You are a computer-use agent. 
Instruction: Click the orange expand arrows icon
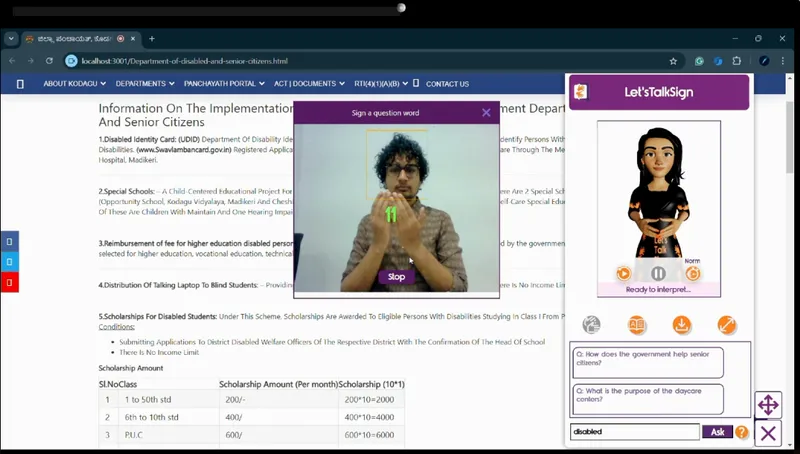click(x=727, y=324)
